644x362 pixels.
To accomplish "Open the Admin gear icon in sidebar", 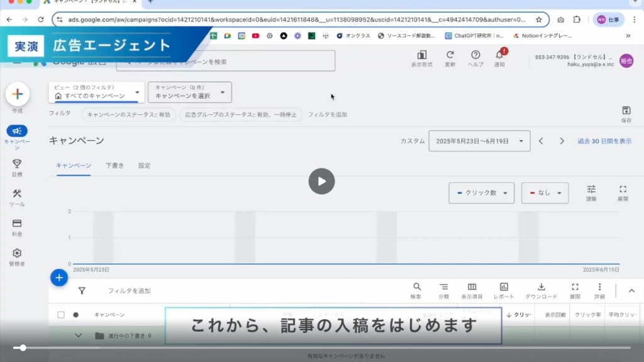I will [x=17, y=253].
